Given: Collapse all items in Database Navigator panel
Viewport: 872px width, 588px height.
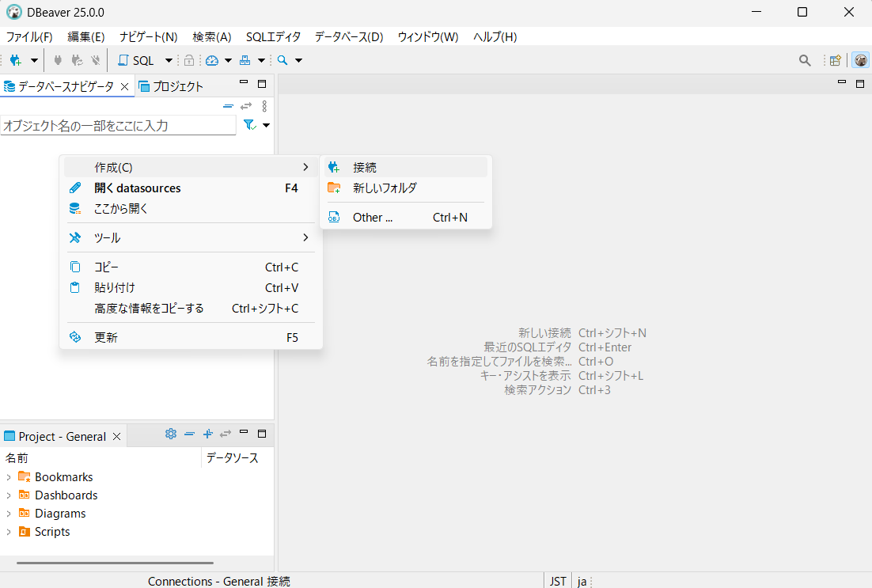Looking at the screenshot, I should [x=228, y=106].
